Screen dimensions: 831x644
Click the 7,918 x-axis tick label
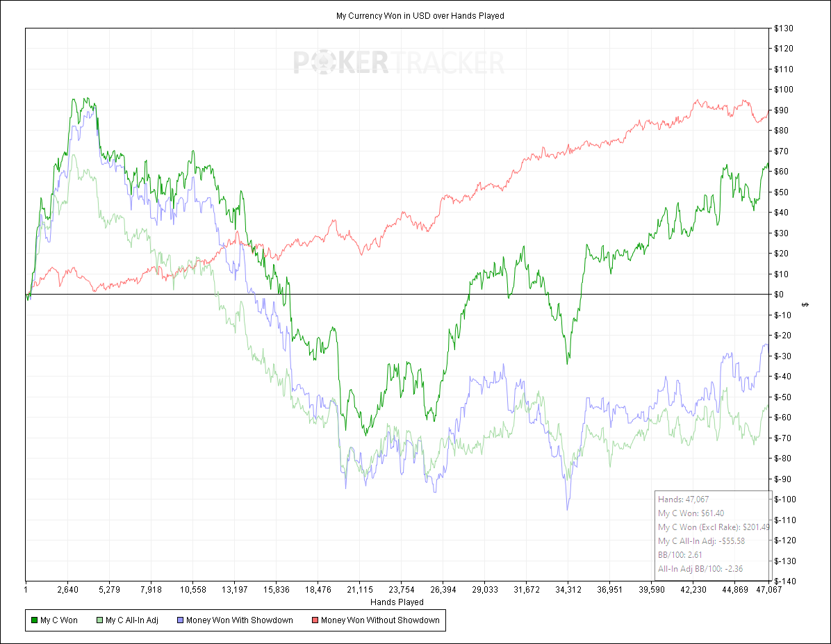[151, 590]
